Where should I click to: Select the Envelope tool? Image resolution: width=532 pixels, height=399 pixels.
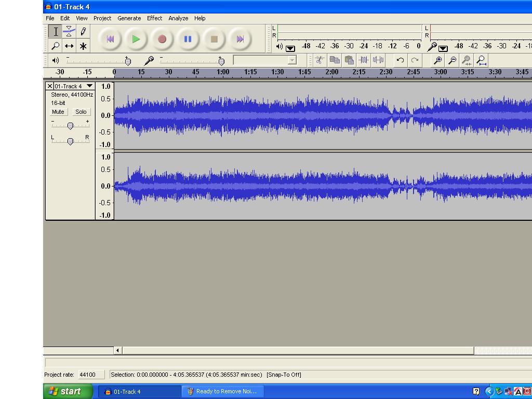pyautogui.click(x=69, y=32)
